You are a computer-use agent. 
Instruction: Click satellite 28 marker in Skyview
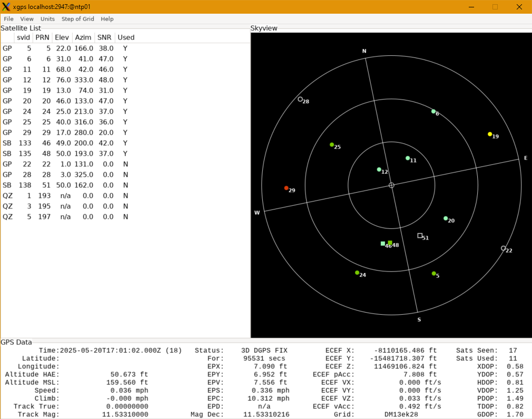click(300, 99)
